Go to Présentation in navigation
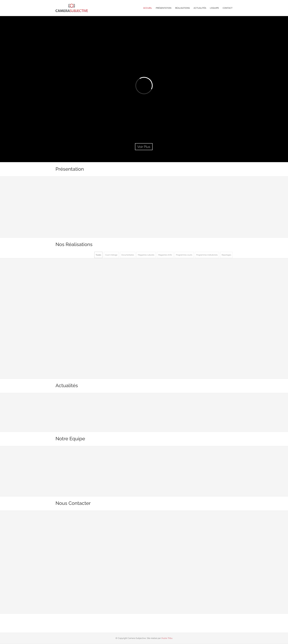The height and width of the screenshot is (644, 288). 163,8
